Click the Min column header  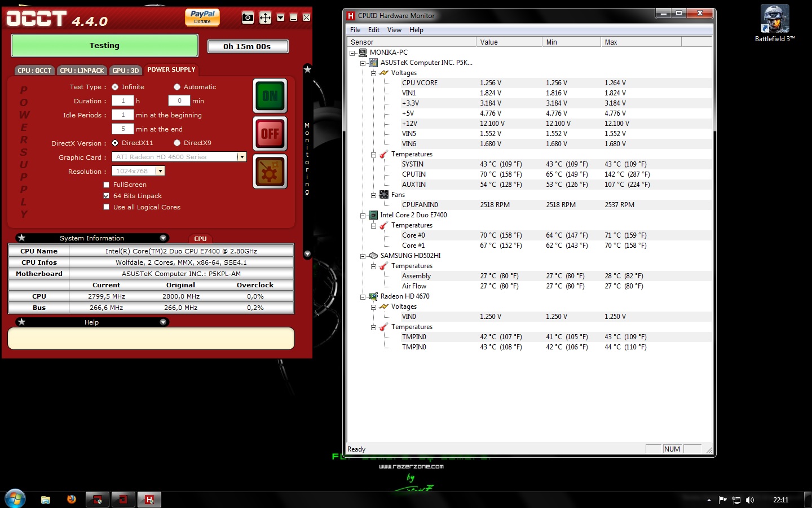(x=571, y=42)
